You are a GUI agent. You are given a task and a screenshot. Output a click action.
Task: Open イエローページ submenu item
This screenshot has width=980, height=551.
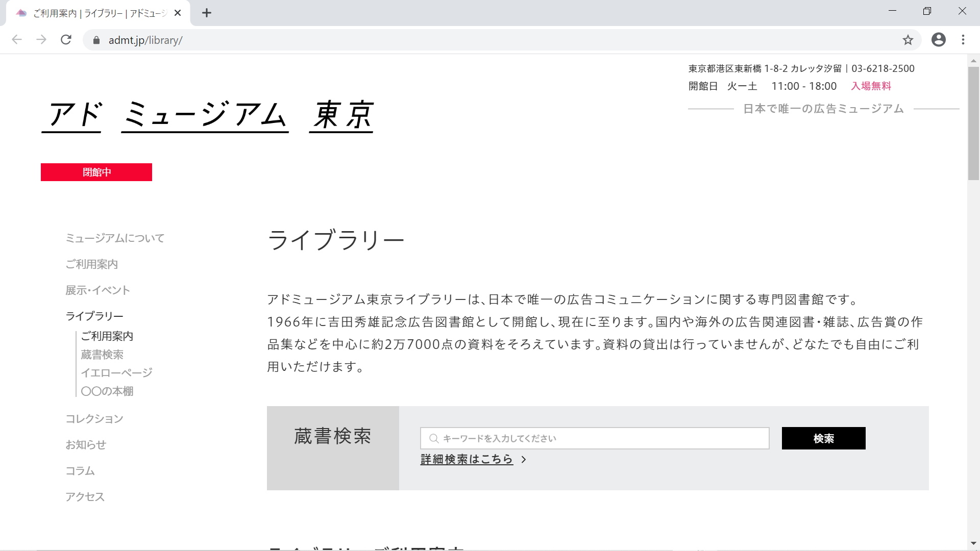tap(116, 373)
